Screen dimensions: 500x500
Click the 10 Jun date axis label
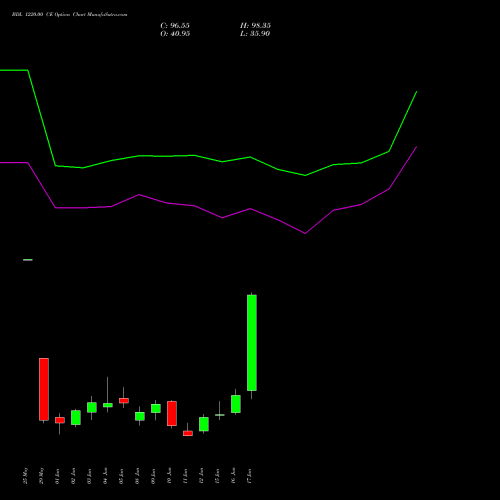pyautogui.click(x=170, y=476)
